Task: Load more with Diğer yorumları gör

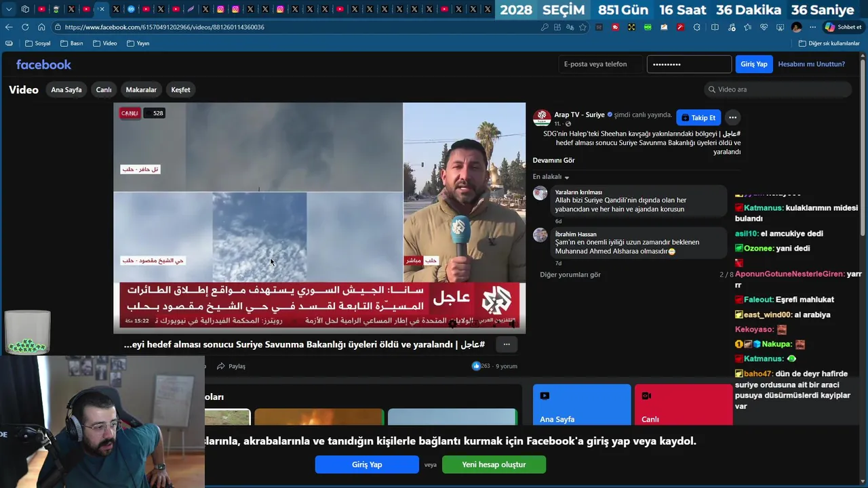Action: click(x=570, y=274)
